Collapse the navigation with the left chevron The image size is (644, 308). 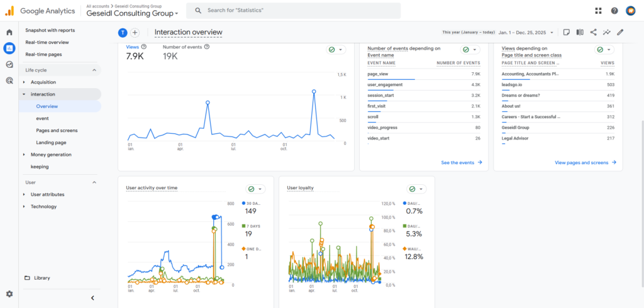click(93, 298)
